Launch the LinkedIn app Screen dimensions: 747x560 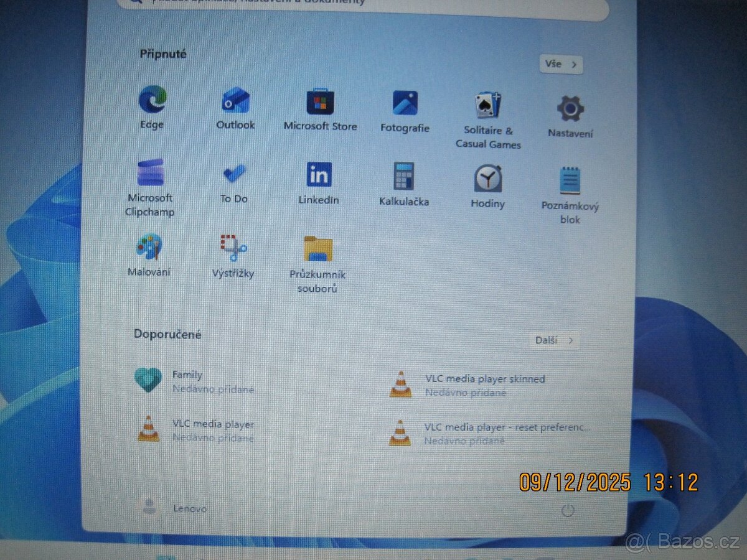[318, 176]
